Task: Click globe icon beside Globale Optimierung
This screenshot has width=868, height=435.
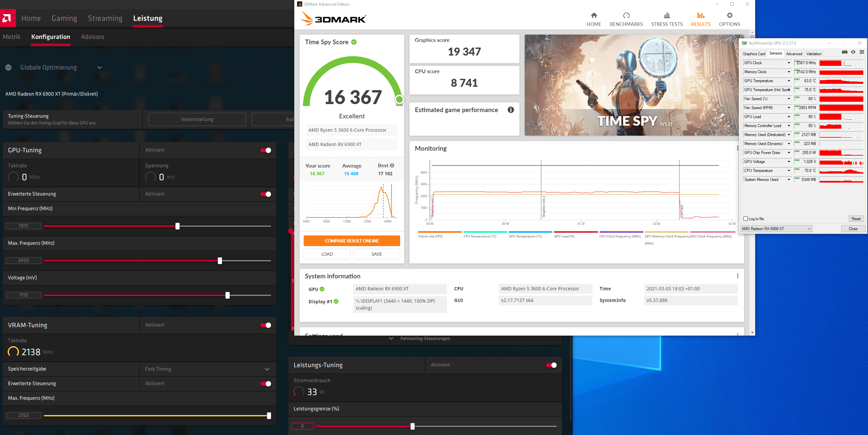Action: pyautogui.click(x=8, y=67)
